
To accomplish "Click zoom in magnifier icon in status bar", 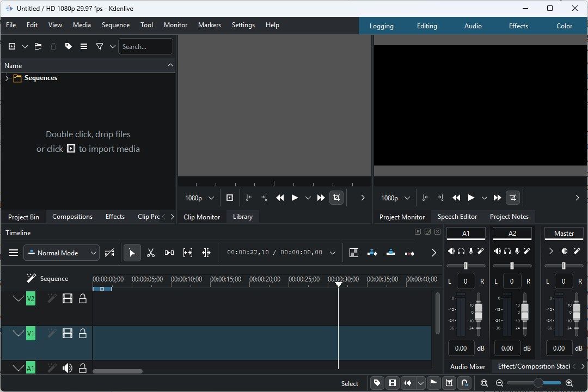I will coord(569,383).
